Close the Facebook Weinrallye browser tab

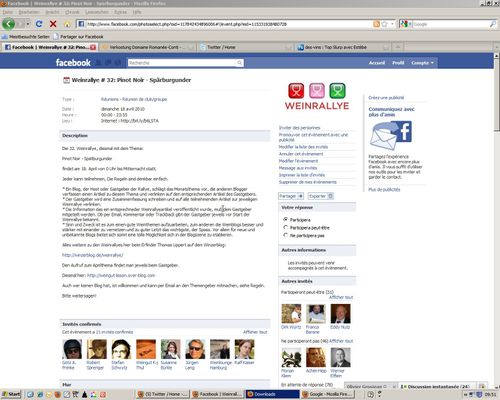click(x=93, y=47)
